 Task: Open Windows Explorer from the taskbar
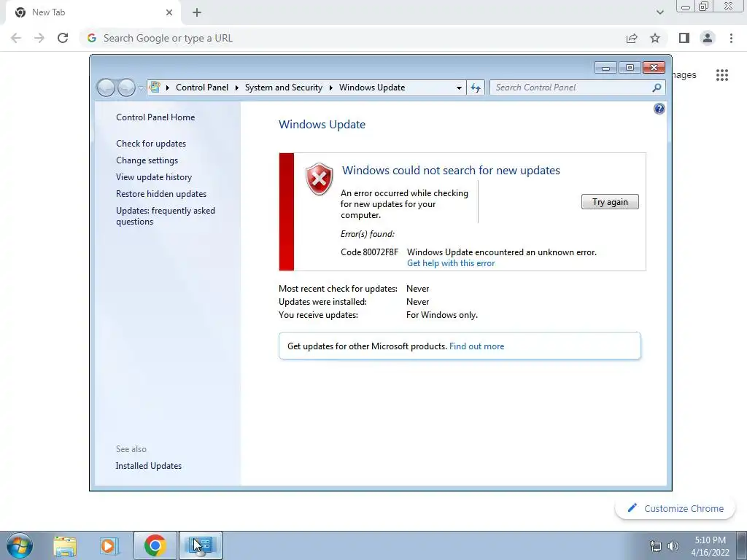(x=65, y=546)
